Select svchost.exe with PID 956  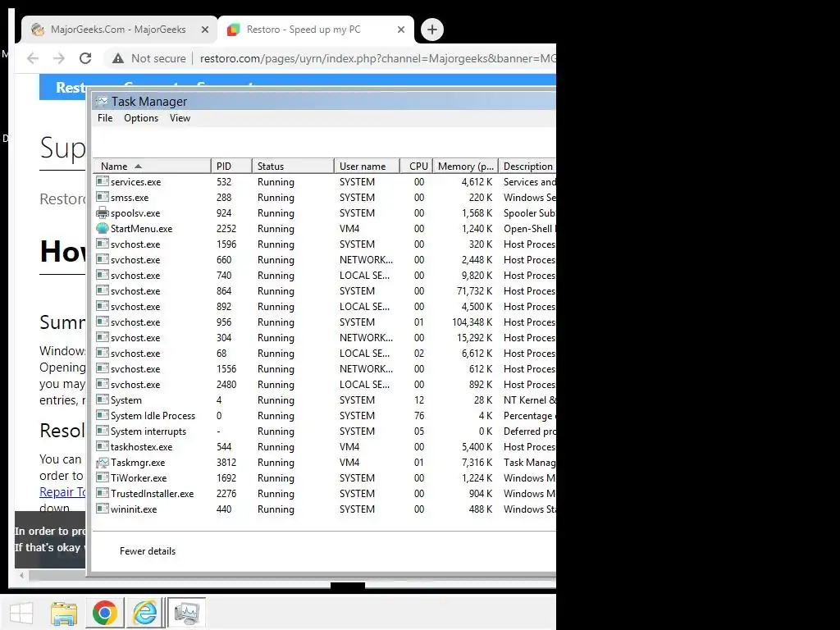click(x=325, y=322)
